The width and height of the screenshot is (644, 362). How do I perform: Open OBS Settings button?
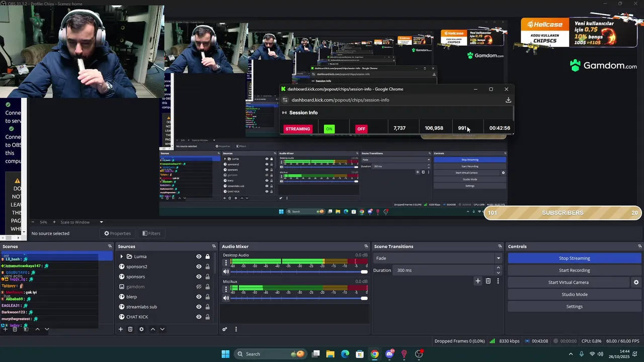click(x=575, y=307)
